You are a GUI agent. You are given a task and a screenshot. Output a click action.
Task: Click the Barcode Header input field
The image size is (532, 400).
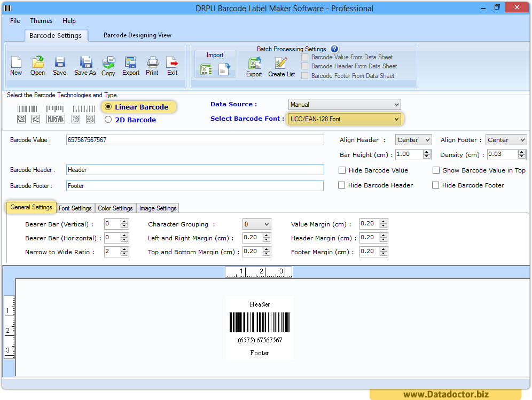195,170
